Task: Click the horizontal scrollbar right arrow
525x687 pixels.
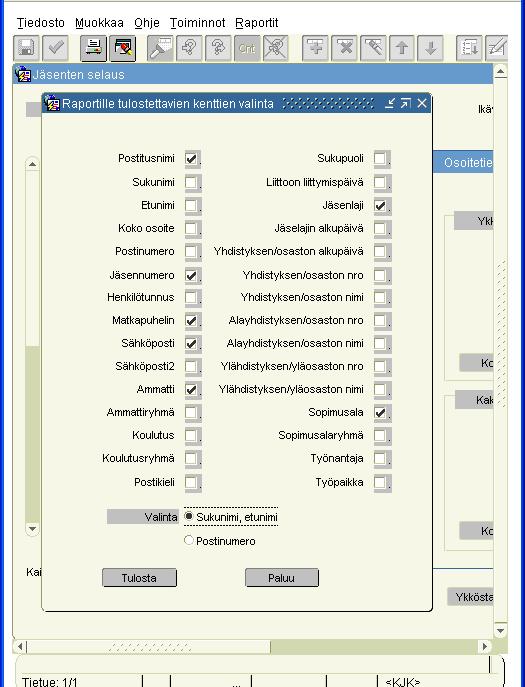Action: tap(485, 646)
